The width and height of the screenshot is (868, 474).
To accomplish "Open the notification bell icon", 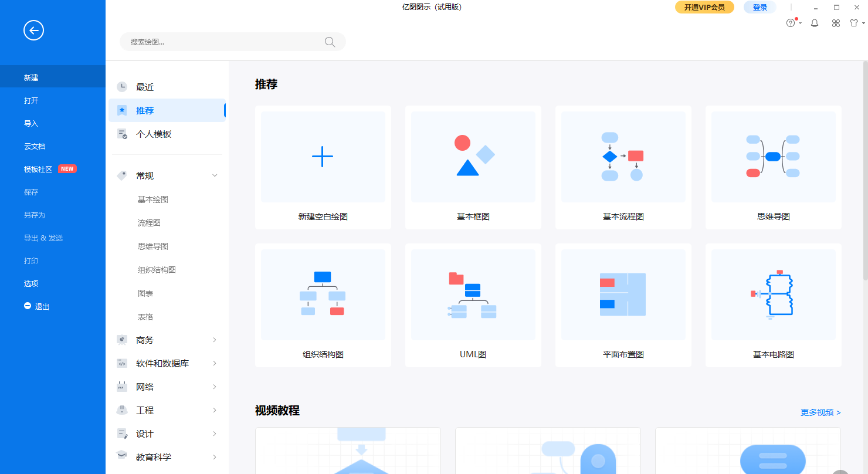I will [x=815, y=22].
